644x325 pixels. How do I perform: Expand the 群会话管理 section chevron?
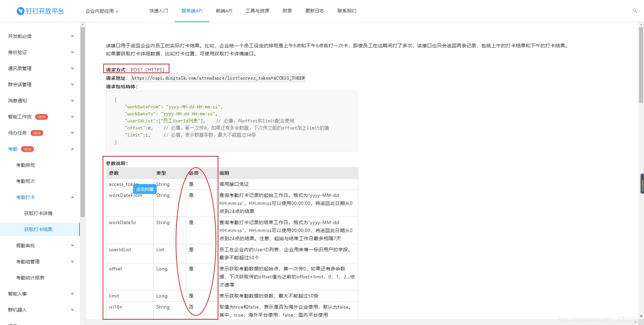point(72,85)
